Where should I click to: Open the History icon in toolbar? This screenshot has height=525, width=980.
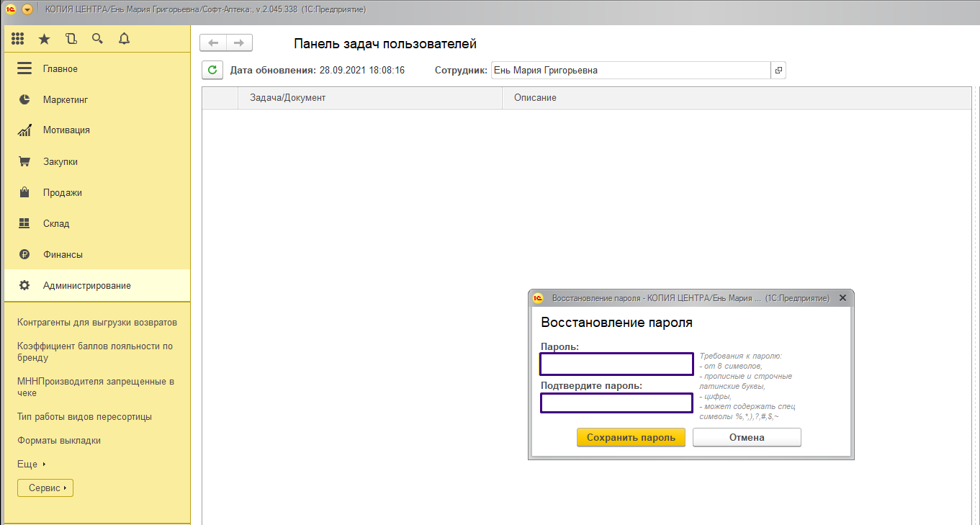71,39
